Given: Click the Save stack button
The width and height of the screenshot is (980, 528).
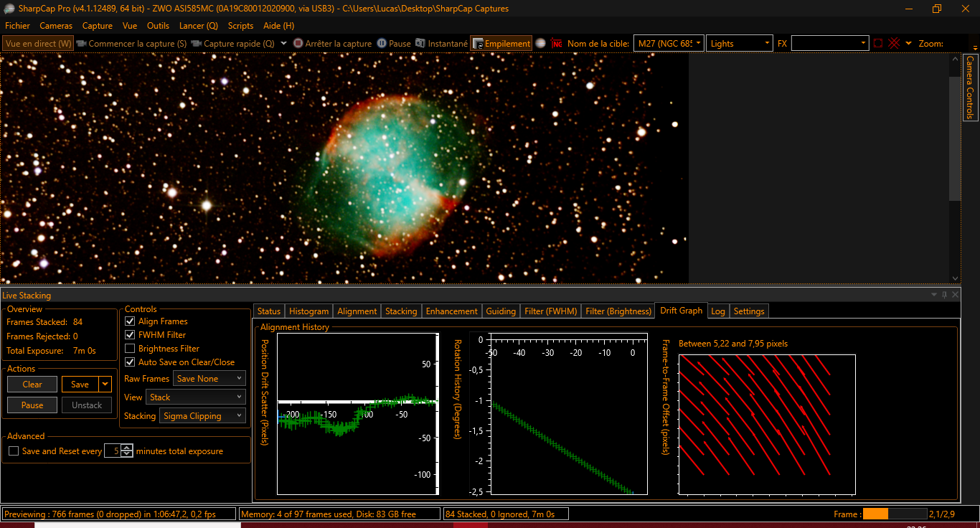Looking at the screenshot, I should [x=80, y=385].
